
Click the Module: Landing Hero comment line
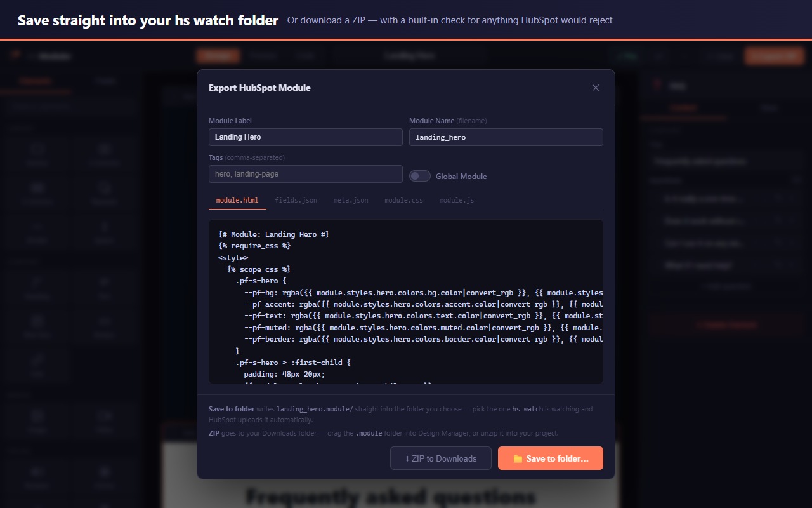pyautogui.click(x=273, y=234)
